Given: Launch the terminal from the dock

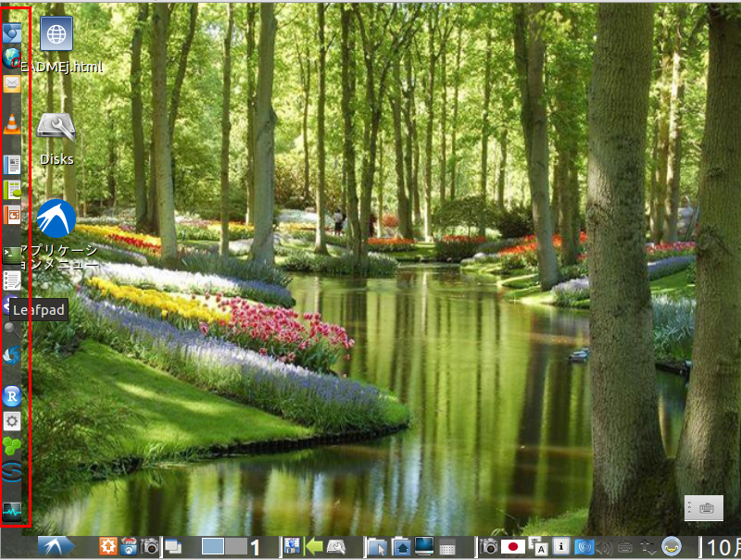Looking at the screenshot, I should pos(12,252).
